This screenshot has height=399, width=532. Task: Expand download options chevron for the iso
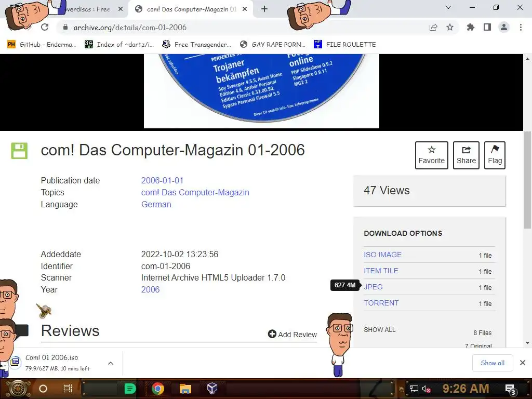tap(111, 363)
